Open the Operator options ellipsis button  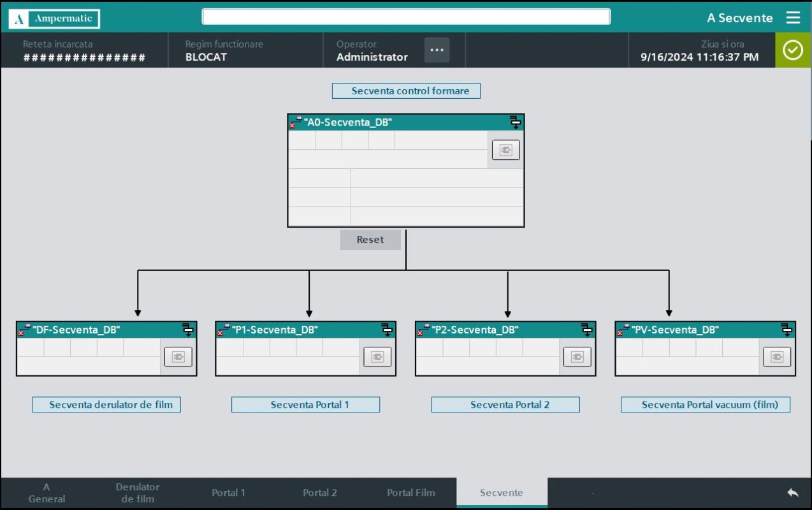click(437, 50)
